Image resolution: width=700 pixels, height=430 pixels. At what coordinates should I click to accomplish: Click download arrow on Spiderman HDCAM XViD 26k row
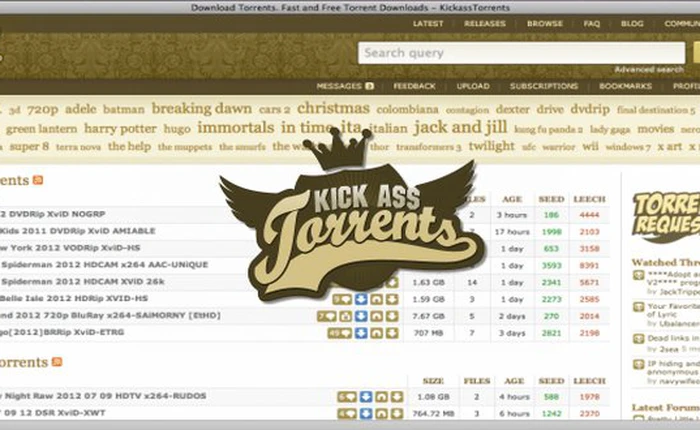(x=392, y=282)
